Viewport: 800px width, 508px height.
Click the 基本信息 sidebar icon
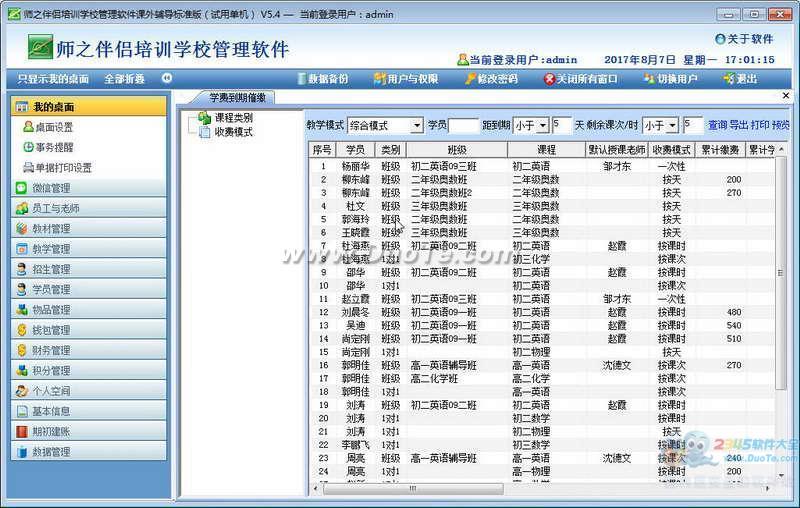(21, 411)
